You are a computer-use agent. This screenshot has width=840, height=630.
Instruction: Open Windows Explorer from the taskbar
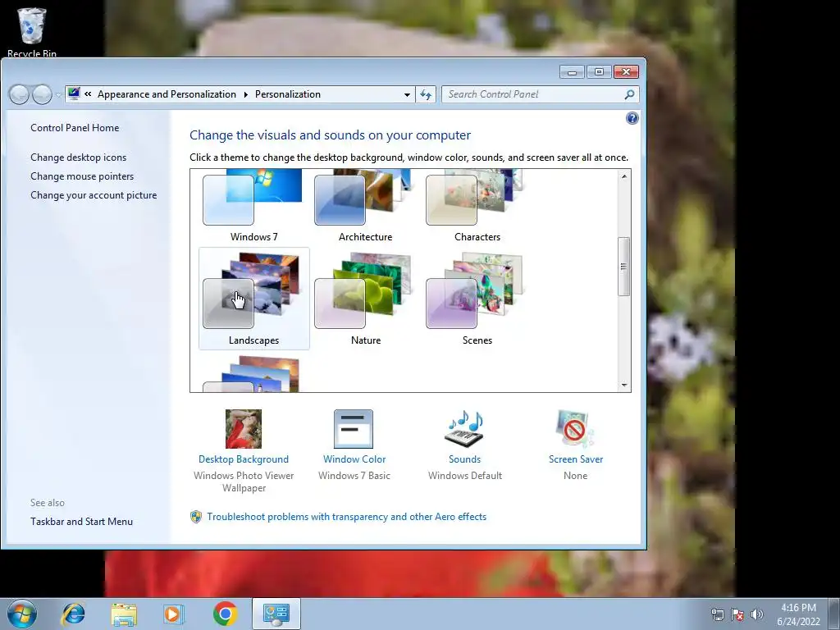[124, 614]
